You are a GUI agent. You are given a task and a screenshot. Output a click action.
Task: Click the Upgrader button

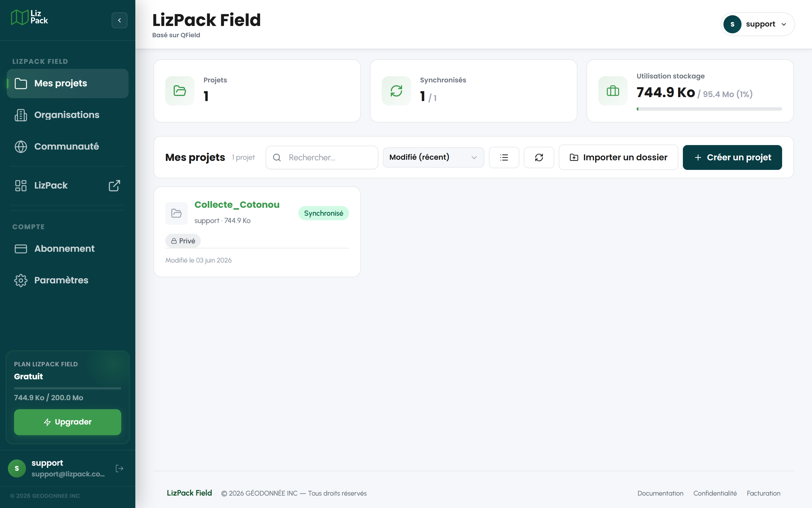pos(67,422)
